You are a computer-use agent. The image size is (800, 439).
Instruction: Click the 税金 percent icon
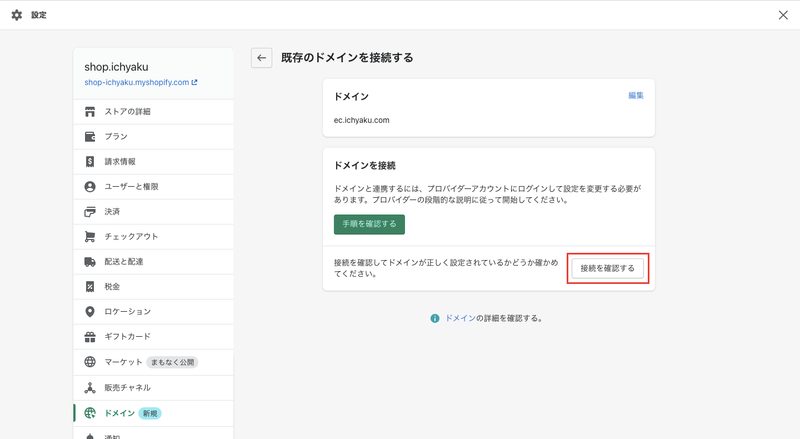click(90, 286)
